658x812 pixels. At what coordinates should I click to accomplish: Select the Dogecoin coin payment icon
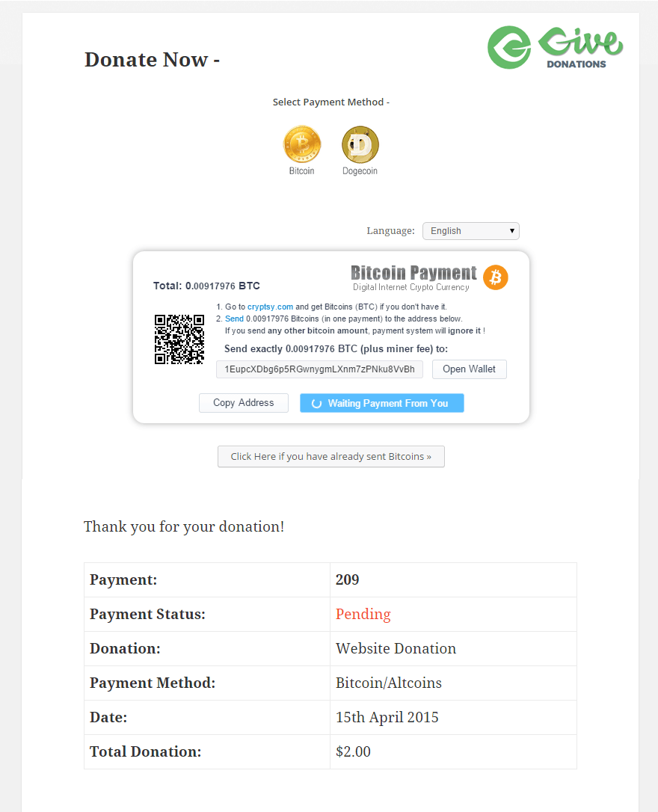tap(360, 144)
